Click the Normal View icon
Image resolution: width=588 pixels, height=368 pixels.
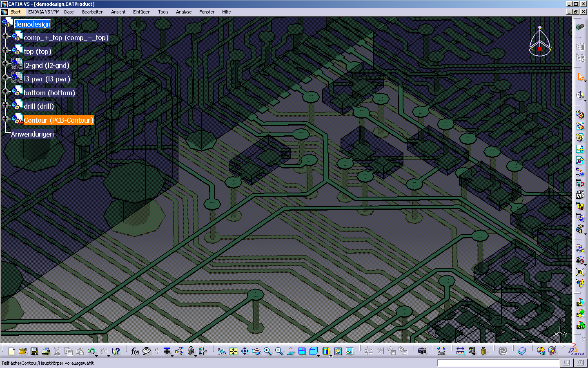(290, 351)
